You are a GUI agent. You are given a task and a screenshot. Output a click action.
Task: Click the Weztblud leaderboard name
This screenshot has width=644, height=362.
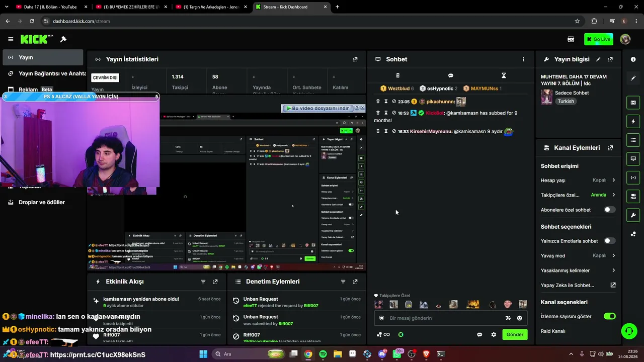click(398, 88)
